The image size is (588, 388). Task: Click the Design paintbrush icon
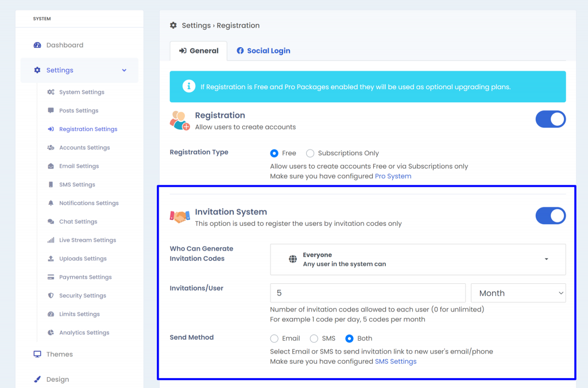point(37,379)
